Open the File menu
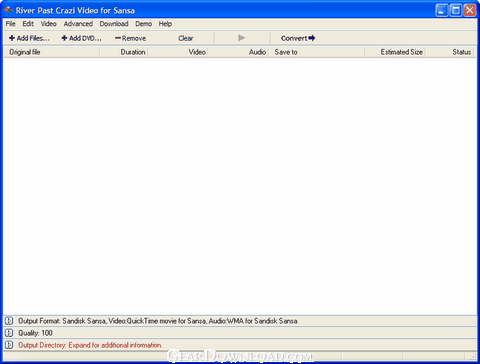The image size is (480, 364). pyautogui.click(x=10, y=24)
